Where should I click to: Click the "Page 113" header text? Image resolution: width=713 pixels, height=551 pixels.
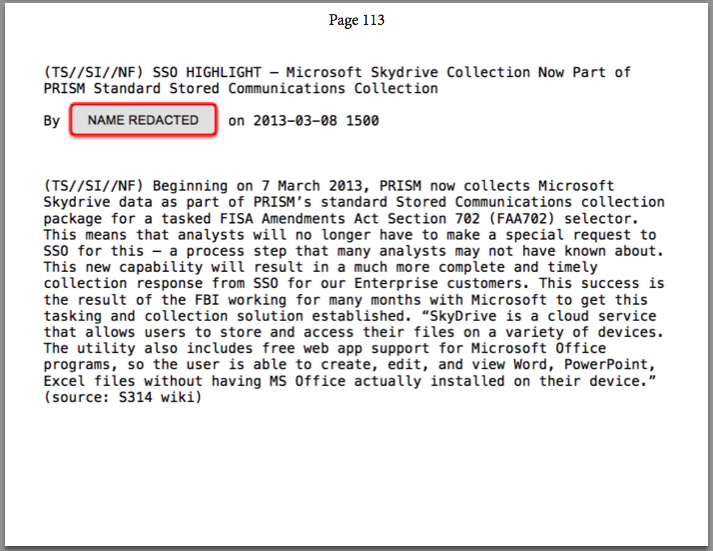coord(356,20)
